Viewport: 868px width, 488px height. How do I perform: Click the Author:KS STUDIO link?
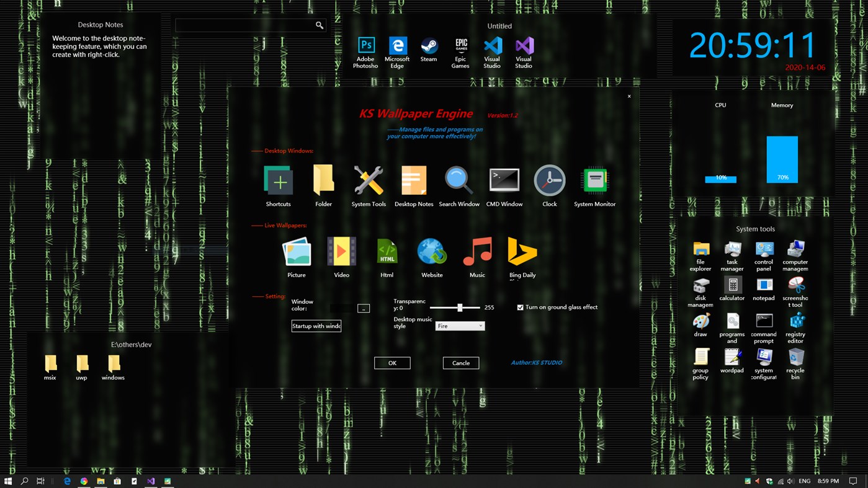point(535,363)
